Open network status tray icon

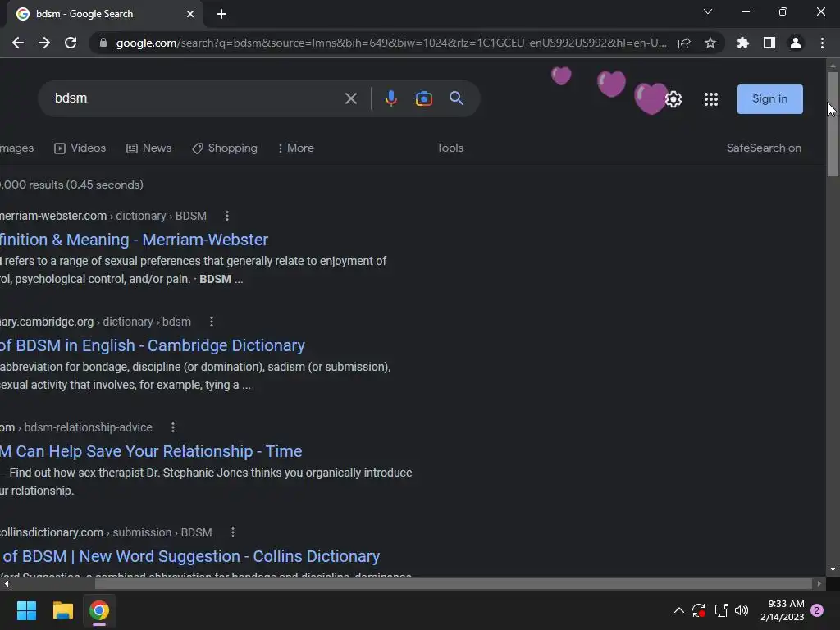point(721,610)
